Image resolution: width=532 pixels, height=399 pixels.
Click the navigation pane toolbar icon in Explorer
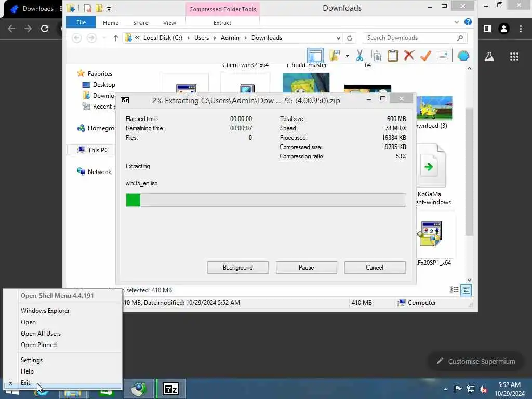(315, 56)
